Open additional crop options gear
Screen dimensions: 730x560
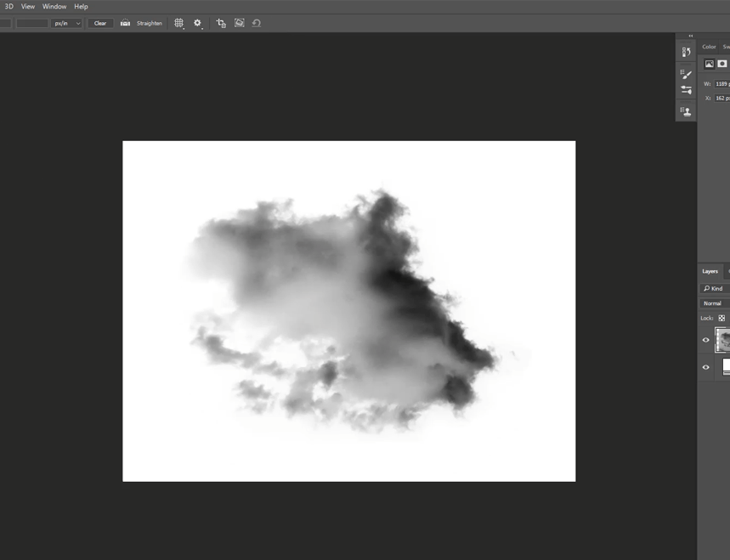point(198,23)
